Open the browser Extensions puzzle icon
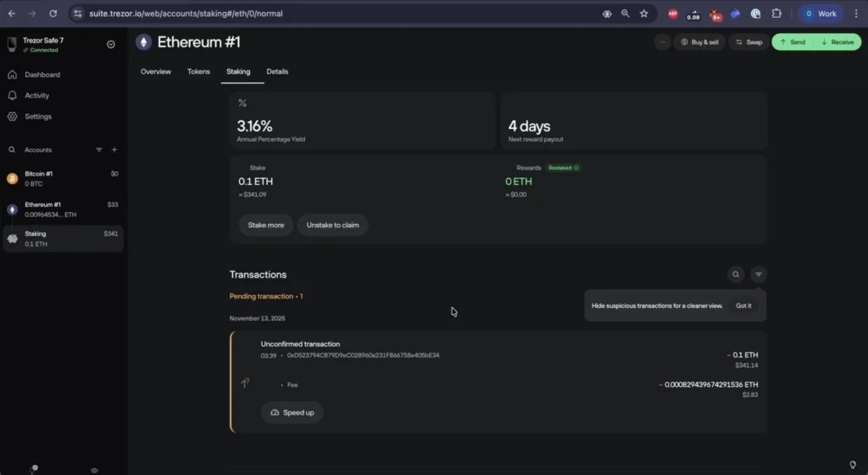Screen dimensions: 868x475 776,14
